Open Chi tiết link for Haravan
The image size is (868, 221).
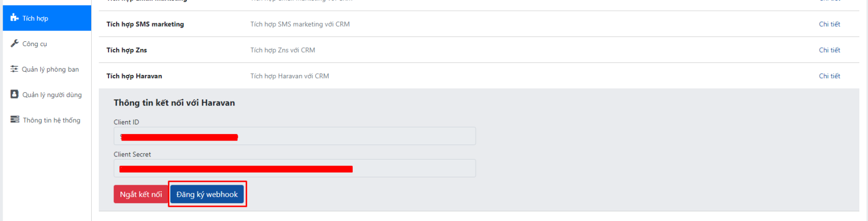coord(829,76)
